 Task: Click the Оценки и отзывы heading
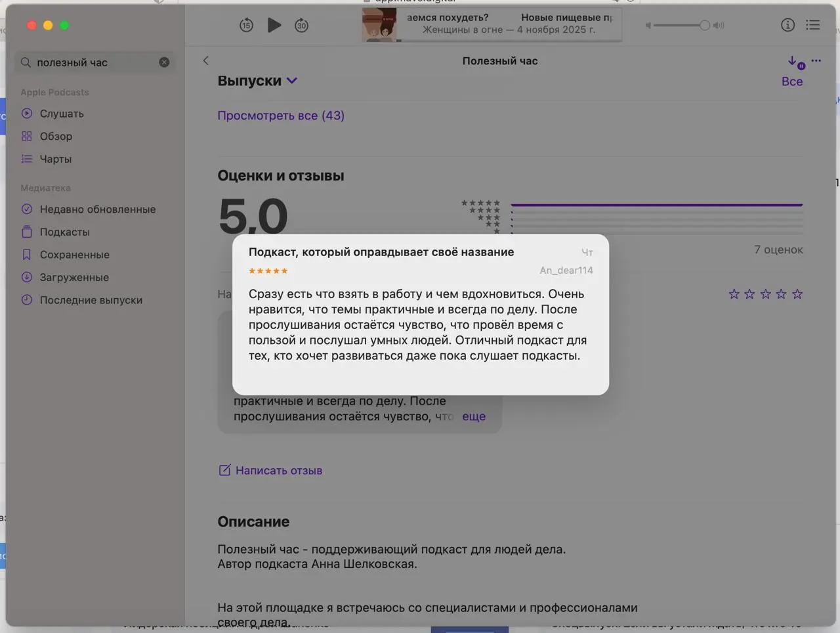tap(281, 175)
